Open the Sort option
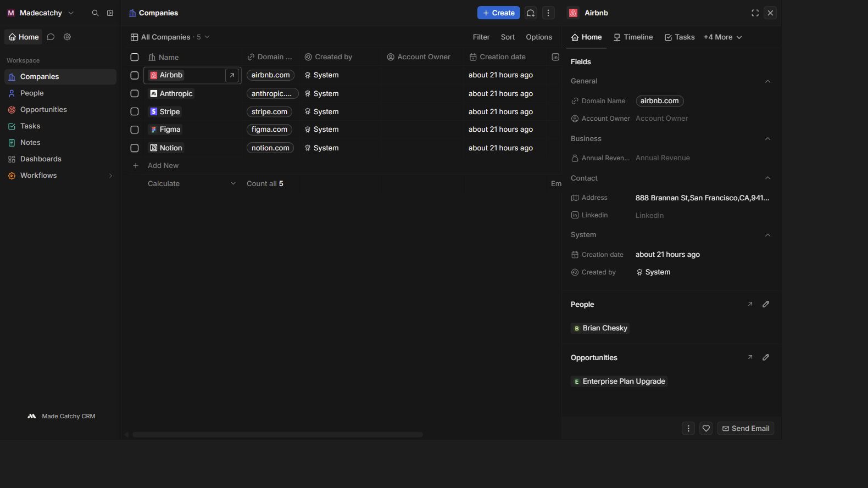The image size is (868, 488). tap(508, 37)
